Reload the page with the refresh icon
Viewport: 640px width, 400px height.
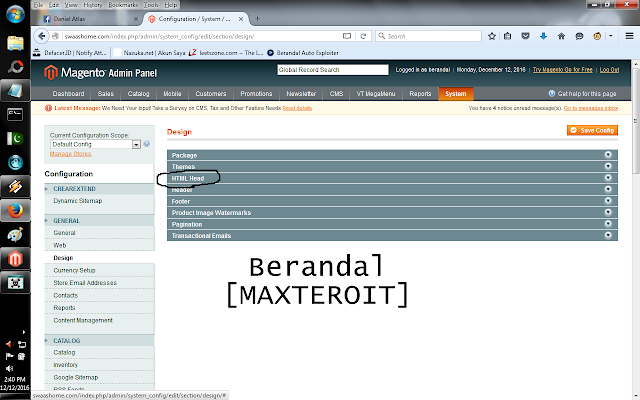pos(363,36)
